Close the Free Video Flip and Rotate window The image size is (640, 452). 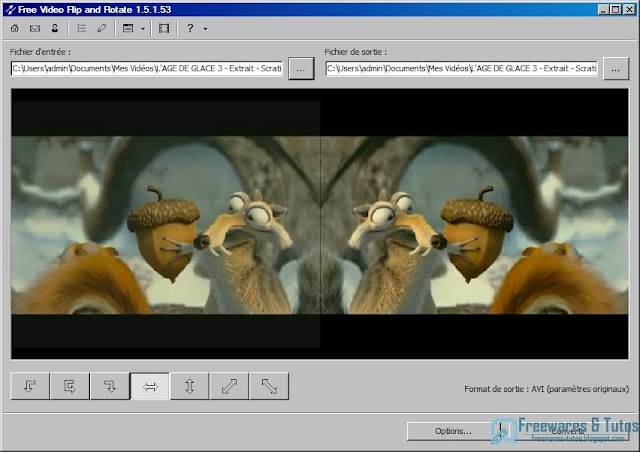click(x=629, y=9)
